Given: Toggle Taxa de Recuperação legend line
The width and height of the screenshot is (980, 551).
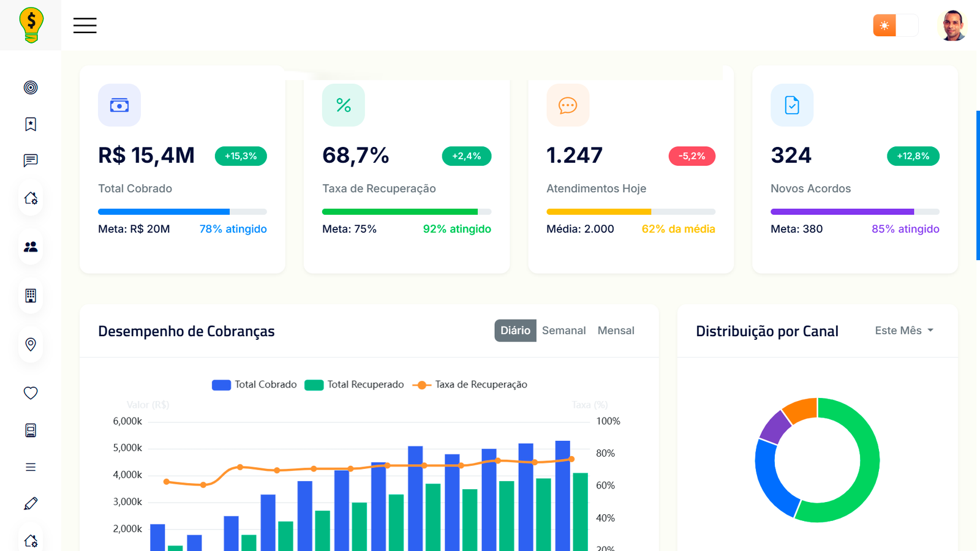Looking at the screenshot, I should (x=470, y=384).
